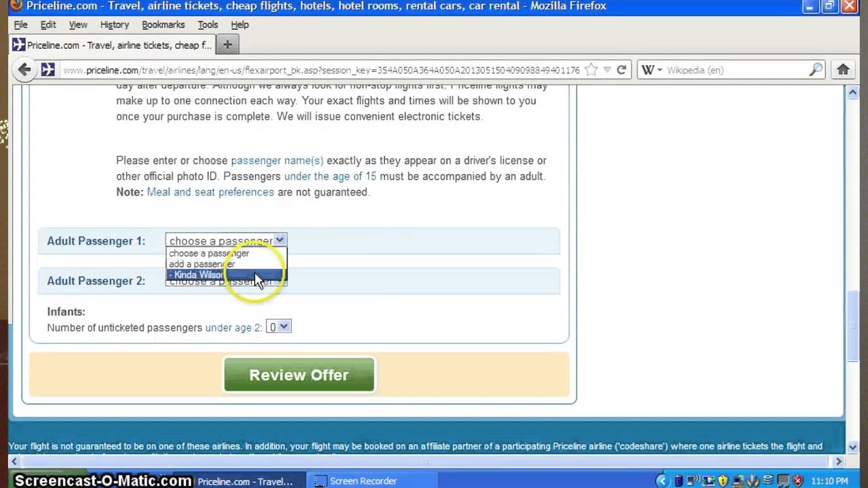The width and height of the screenshot is (868, 488).
Task: Open the History menu
Action: point(115,24)
